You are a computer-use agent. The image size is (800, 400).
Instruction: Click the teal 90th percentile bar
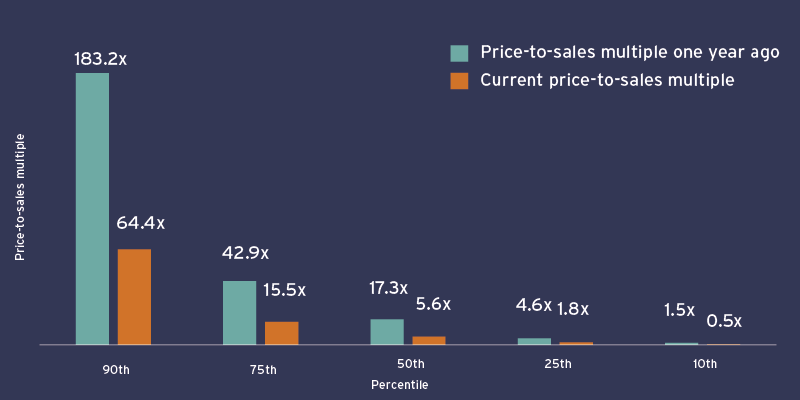pos(92,208)
